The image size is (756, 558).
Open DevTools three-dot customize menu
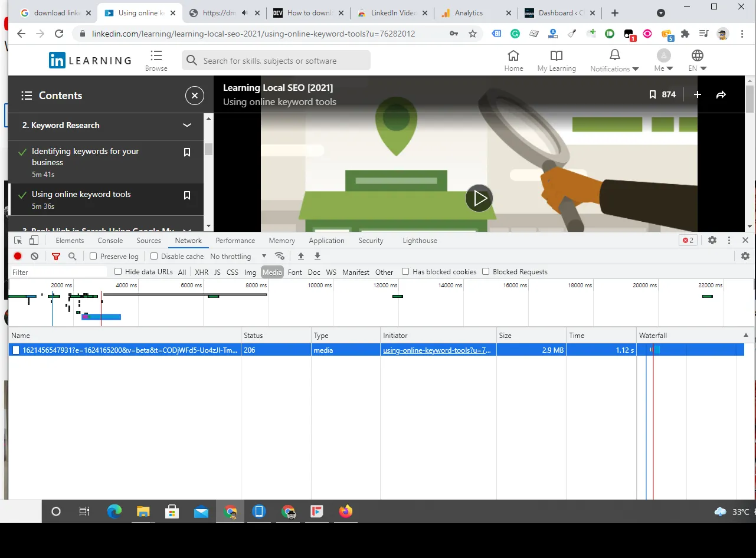tap(729, 240)
